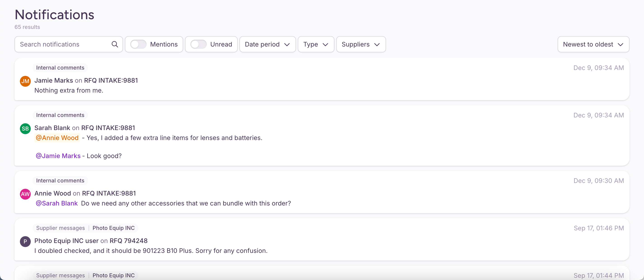Screen dimensions: 644x280
Task: Click Internal comments tag on Jamie Marks card
Action: tap(60, 68)
